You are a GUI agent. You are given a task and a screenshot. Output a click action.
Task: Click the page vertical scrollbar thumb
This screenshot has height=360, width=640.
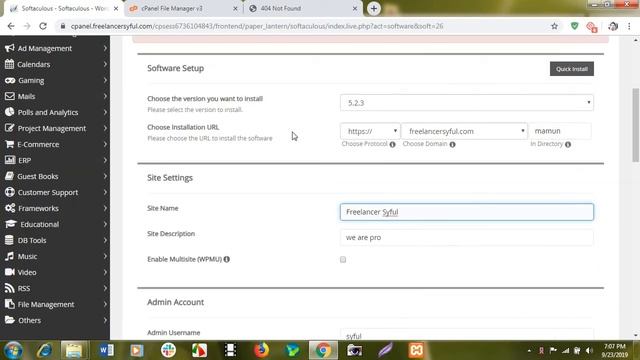tap(636, 125)
